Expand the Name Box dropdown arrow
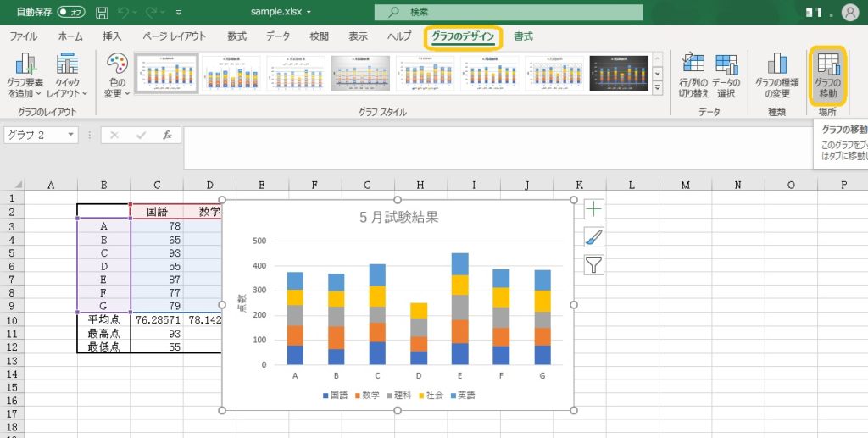868x438 pixels. point(70,135)
